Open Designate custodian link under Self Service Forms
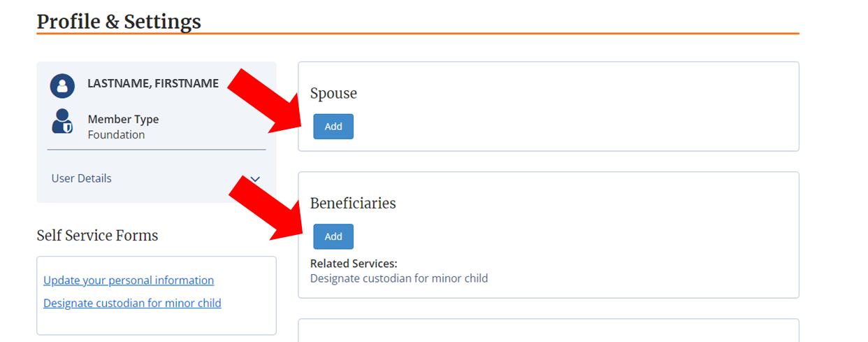This screenshot has width=868, height=342. pos(132,304)
